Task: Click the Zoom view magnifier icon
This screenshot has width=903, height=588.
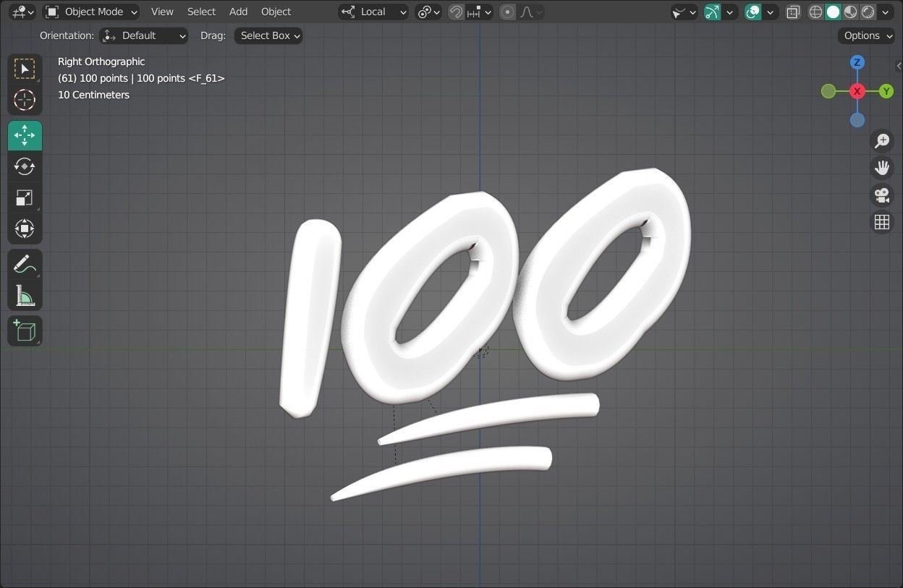Action: 881,141
